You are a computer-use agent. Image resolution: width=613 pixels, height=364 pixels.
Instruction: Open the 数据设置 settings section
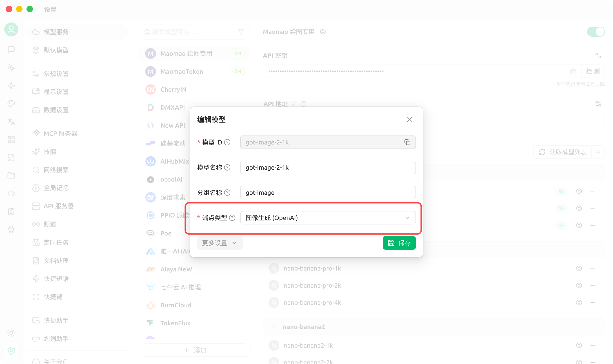[77, 110]
